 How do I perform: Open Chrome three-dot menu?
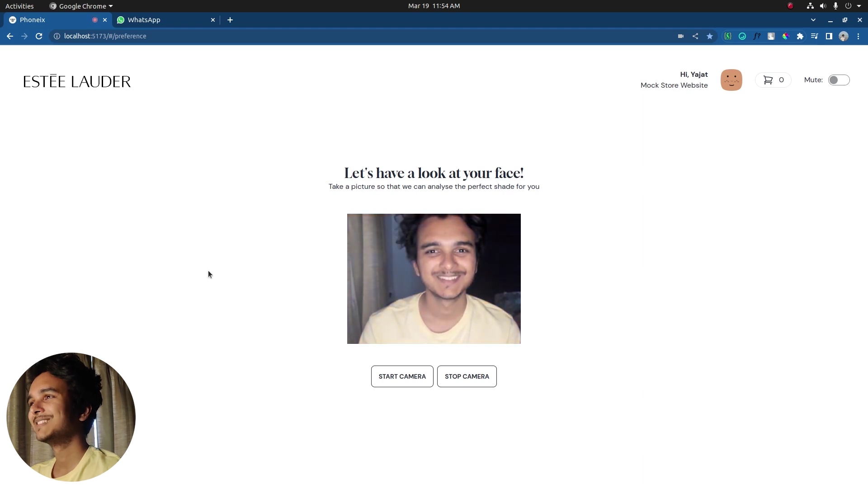[858, 36]
